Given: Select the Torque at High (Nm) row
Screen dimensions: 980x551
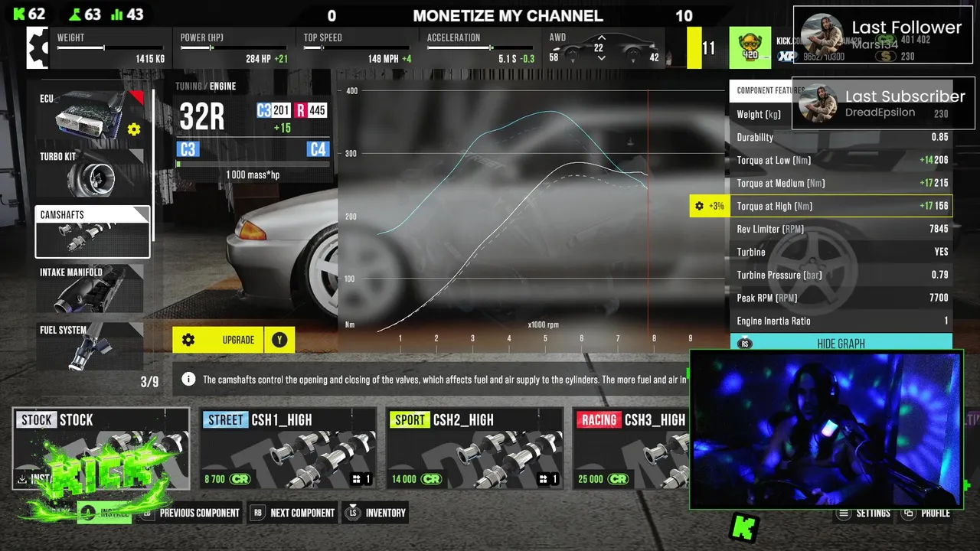Looking at the screenshot, I should click(841, 206).
